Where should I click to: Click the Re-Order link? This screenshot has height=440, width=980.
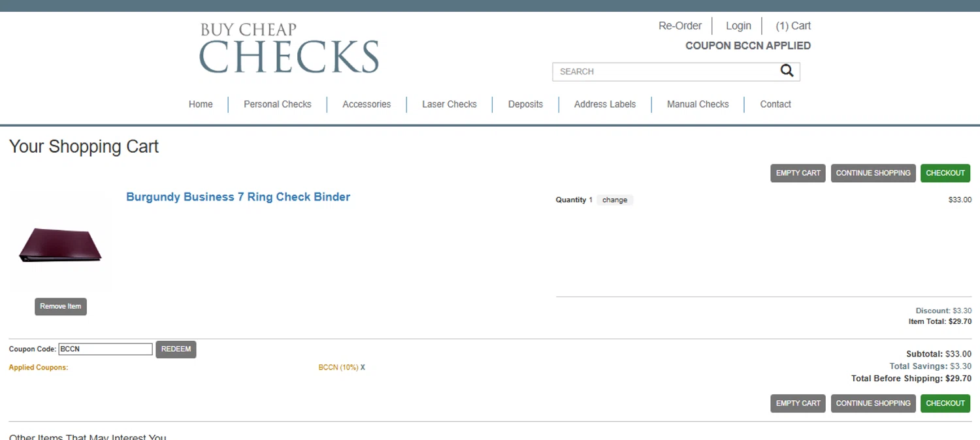(x=680, y=26)
